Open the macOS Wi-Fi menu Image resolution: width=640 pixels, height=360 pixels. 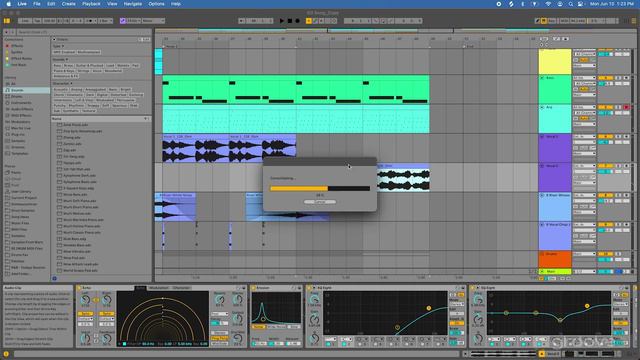[548, 4]
